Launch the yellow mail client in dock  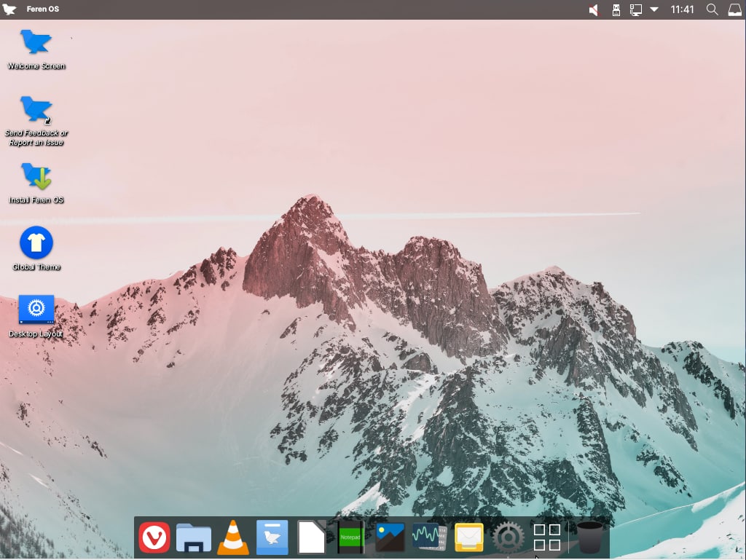coord(469,537)
